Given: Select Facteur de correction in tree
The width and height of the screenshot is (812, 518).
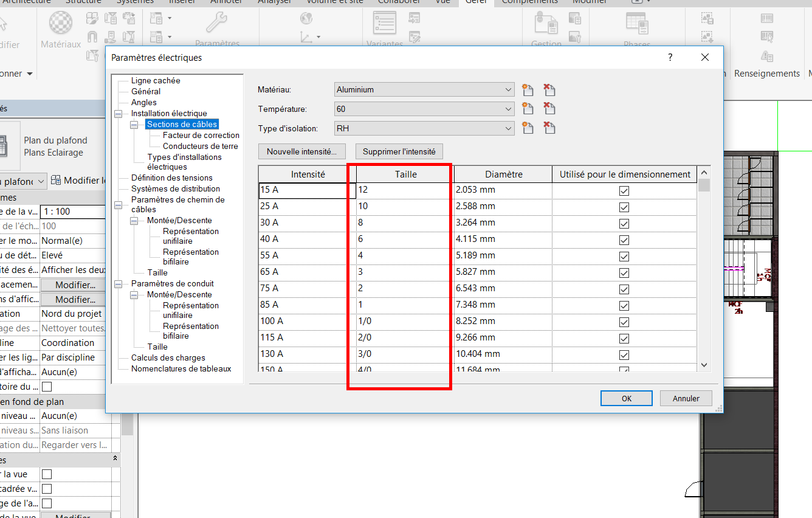Looking at the screenshot, I should pos(201,136).
